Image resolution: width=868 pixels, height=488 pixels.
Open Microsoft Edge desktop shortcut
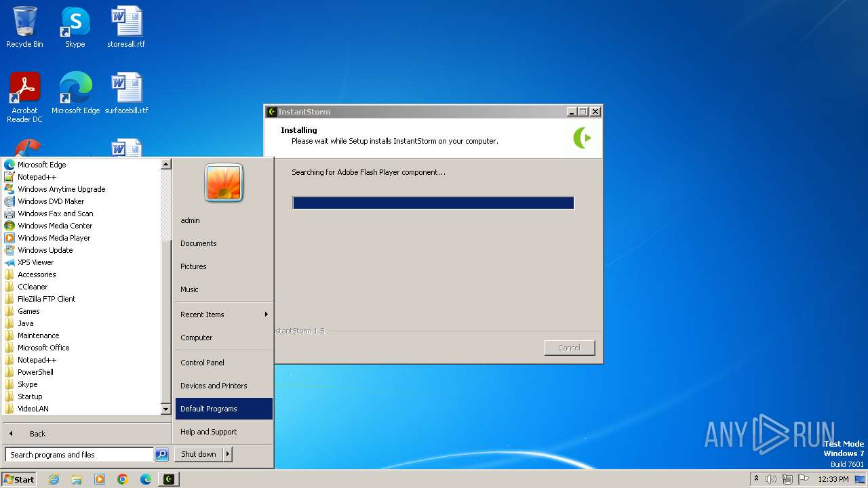(75, 93)
